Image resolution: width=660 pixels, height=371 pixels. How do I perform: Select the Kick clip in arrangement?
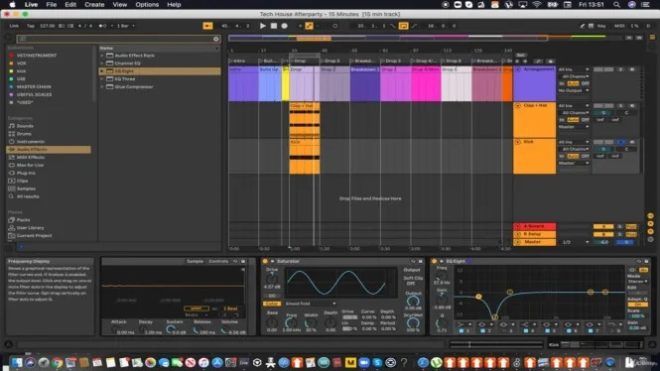coord(304,157)
